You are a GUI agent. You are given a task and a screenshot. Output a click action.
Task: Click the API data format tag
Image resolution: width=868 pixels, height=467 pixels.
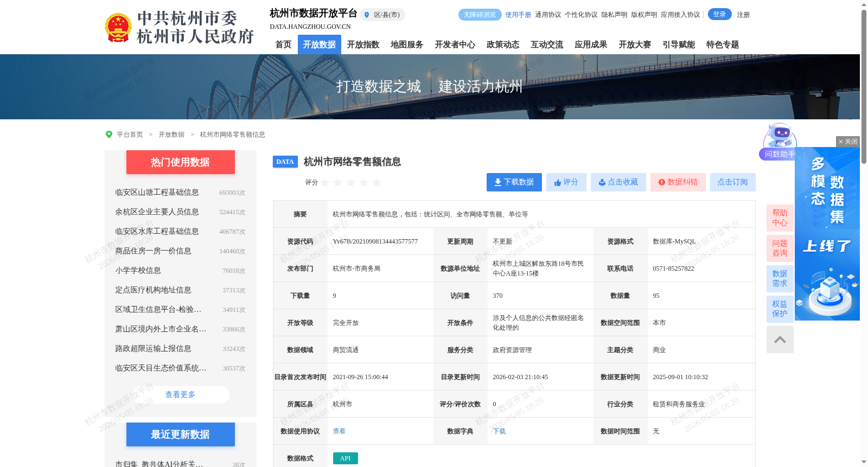(x=346, y=458)
